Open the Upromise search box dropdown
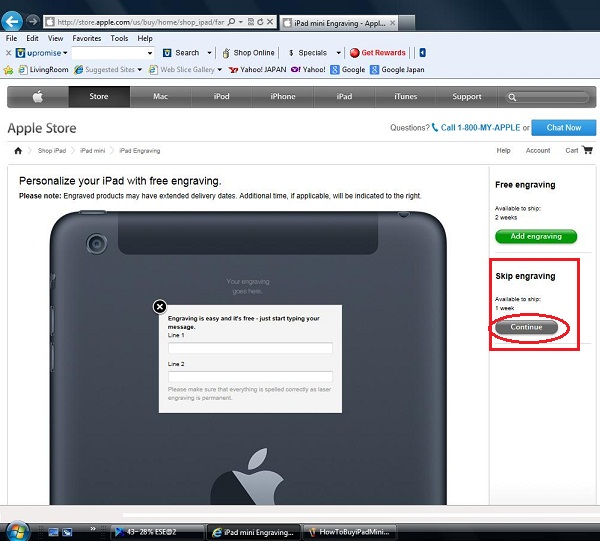The image size is (600, 541). click(x=150, y=53)
